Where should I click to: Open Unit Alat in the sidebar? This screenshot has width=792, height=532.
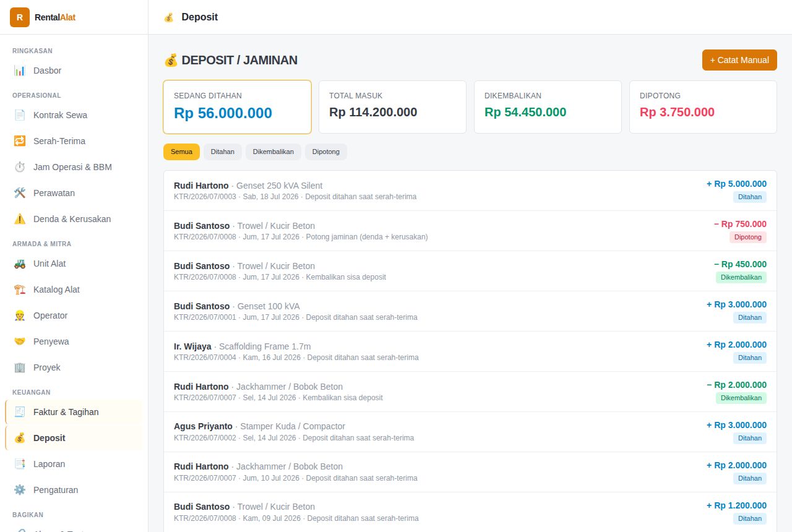pos(74,264)
